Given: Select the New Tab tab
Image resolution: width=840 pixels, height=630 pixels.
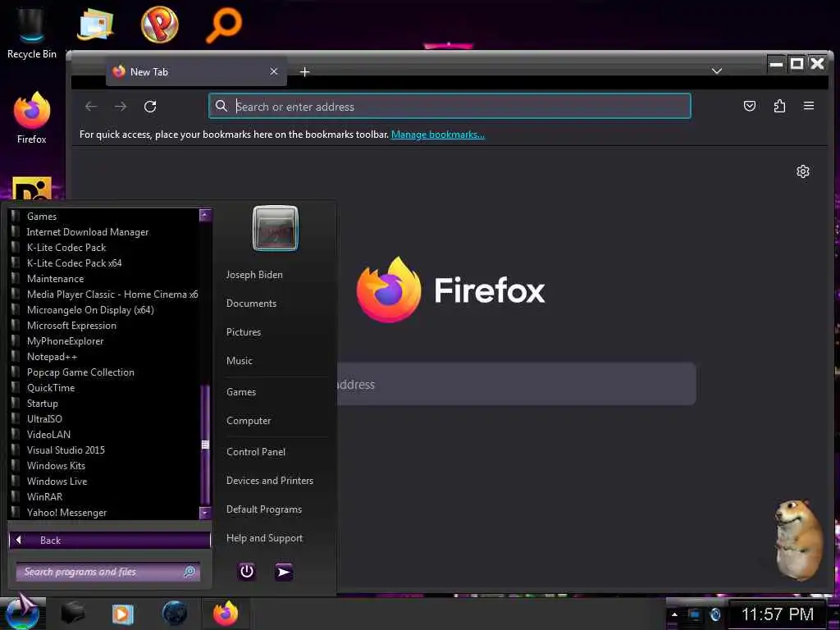Looking at the screenshot, I should click(196, 72).
